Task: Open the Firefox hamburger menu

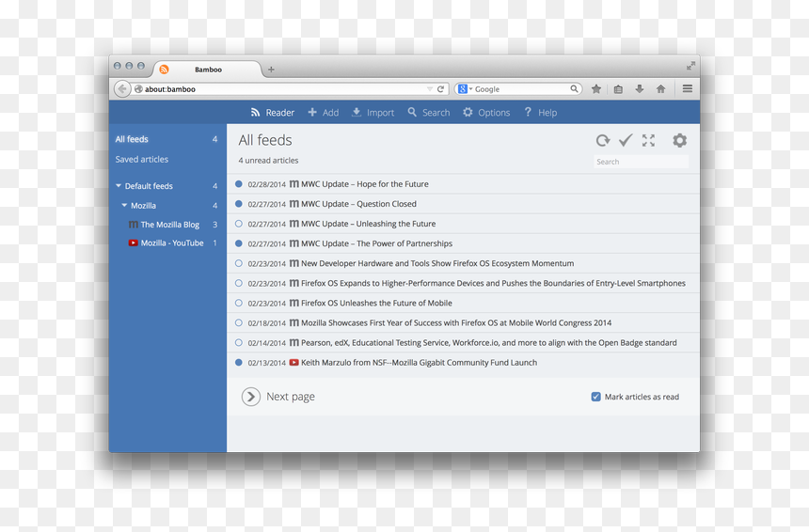Action: 688,88
